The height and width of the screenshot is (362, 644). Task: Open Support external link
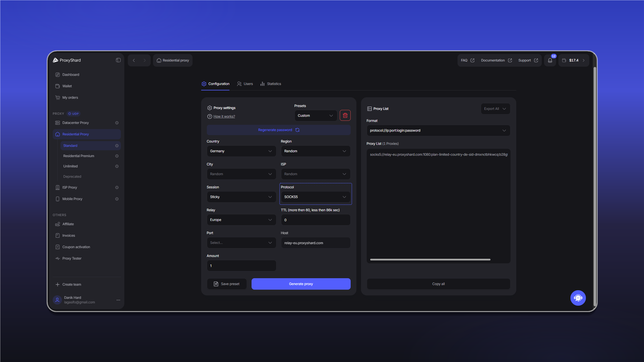click(x=528, y=60)
